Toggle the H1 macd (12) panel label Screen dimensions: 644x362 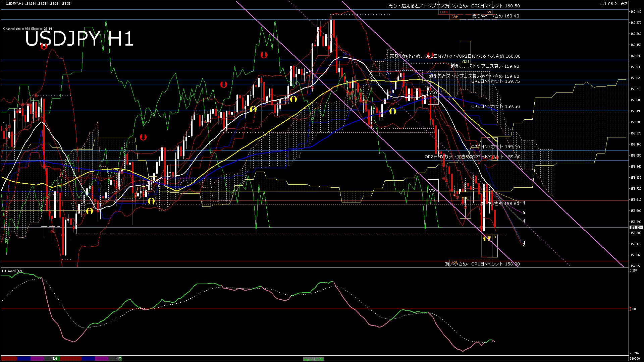coord(12,271)
